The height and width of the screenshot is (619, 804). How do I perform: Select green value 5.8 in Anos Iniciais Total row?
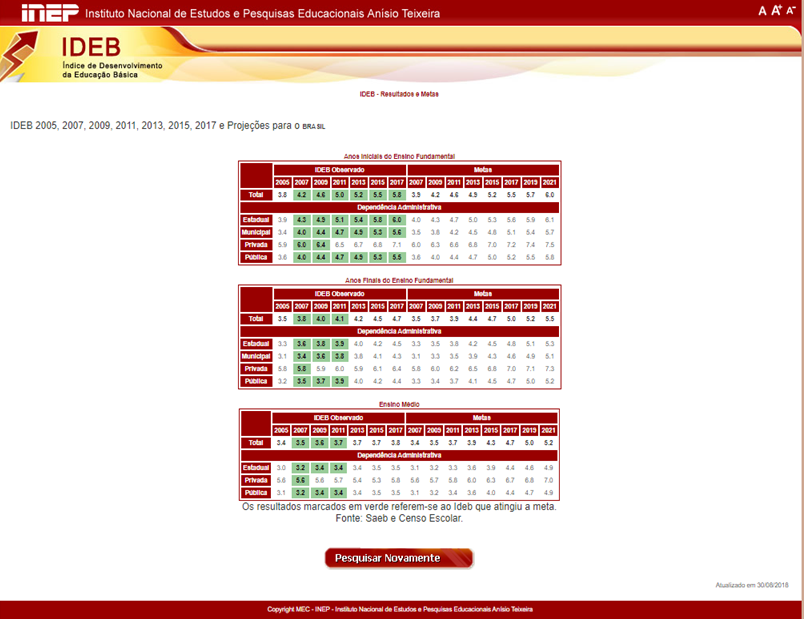click(x=397, y=195)
